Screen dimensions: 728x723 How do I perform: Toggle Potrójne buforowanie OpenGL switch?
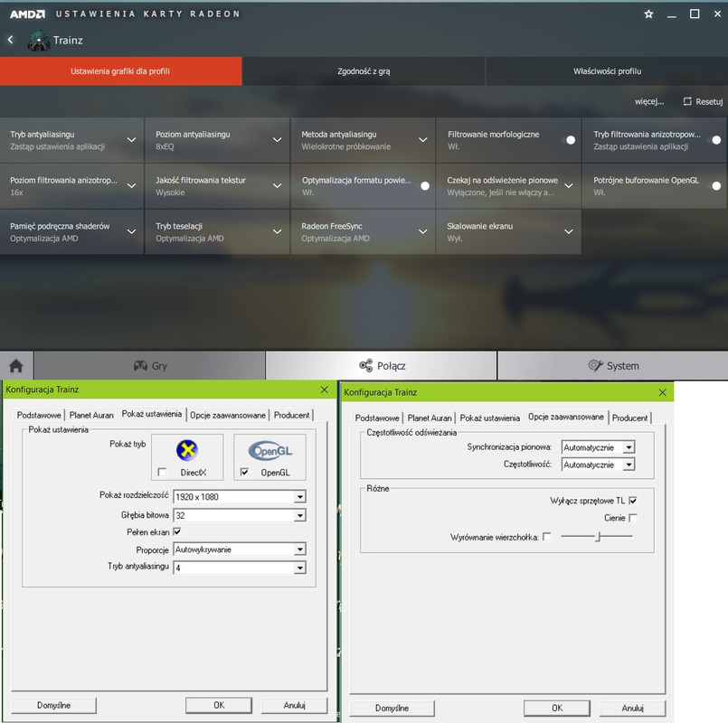714,185
